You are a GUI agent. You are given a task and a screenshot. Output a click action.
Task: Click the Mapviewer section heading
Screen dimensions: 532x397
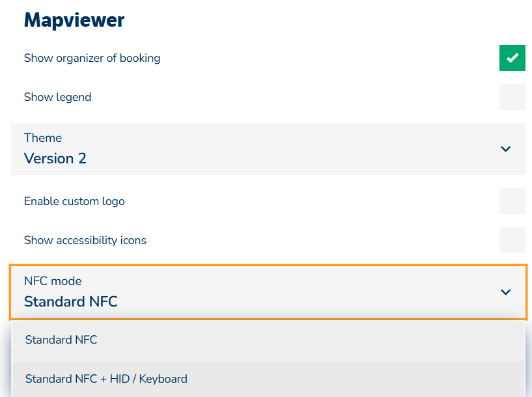74,20
